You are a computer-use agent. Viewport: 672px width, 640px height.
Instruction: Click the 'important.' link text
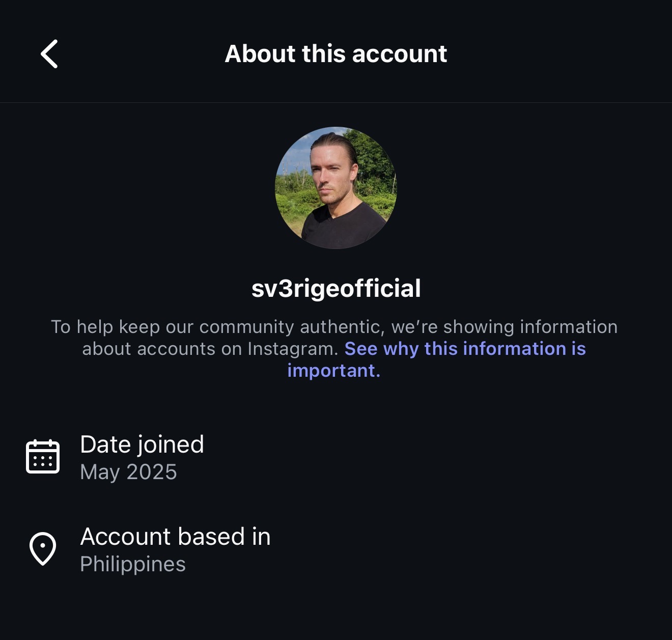point(333,371)
